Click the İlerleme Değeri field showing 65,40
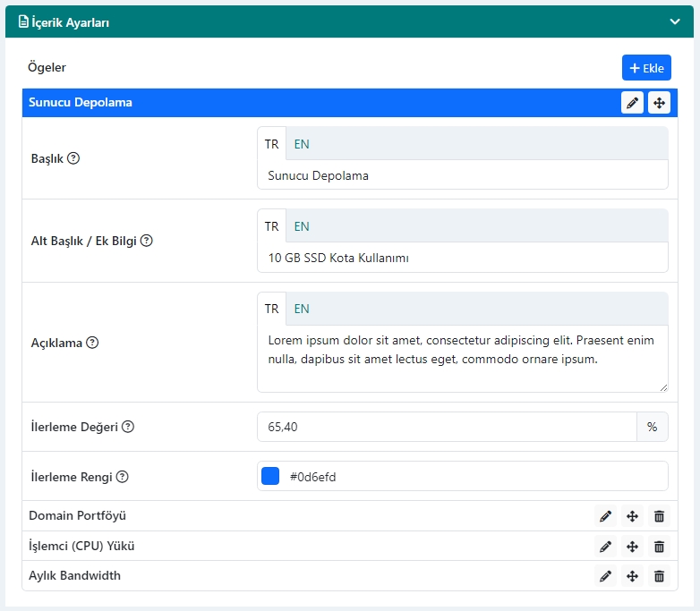Viewport: 700px width, 611px height. pos(447,427)
